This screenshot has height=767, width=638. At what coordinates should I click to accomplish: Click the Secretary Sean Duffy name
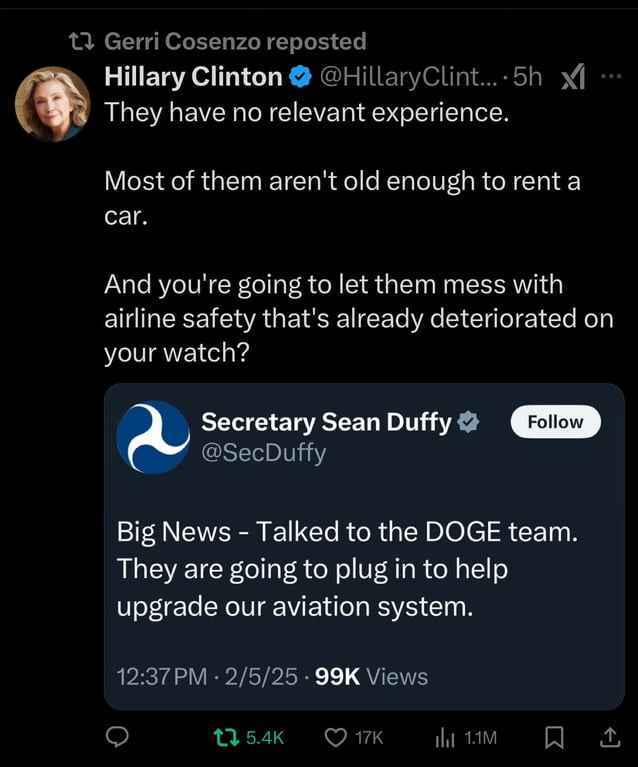point(326,422)
